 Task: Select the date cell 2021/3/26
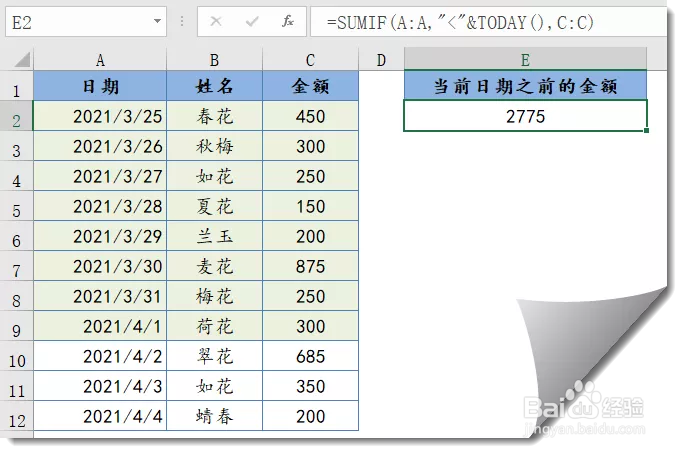(x=100, y=146)
